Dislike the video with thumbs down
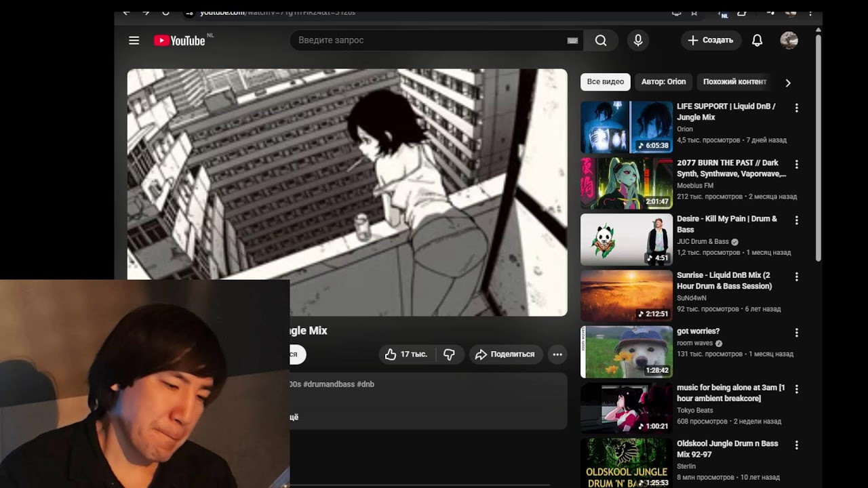The width and height of the screenshot is (868, 488). 449,354
